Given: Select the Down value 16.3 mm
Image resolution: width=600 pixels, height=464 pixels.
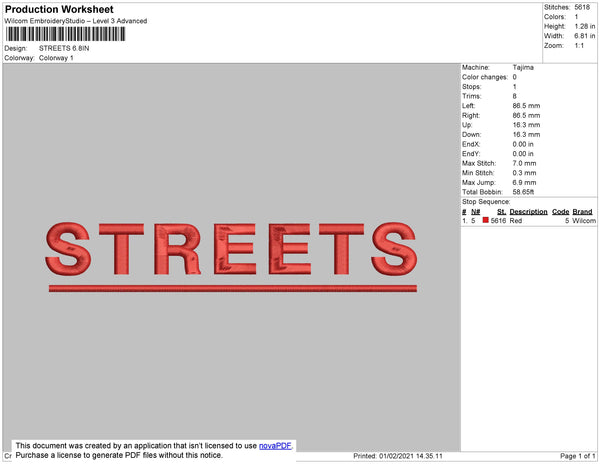Looking at the screenshot, I should click(x=526, y=134).
